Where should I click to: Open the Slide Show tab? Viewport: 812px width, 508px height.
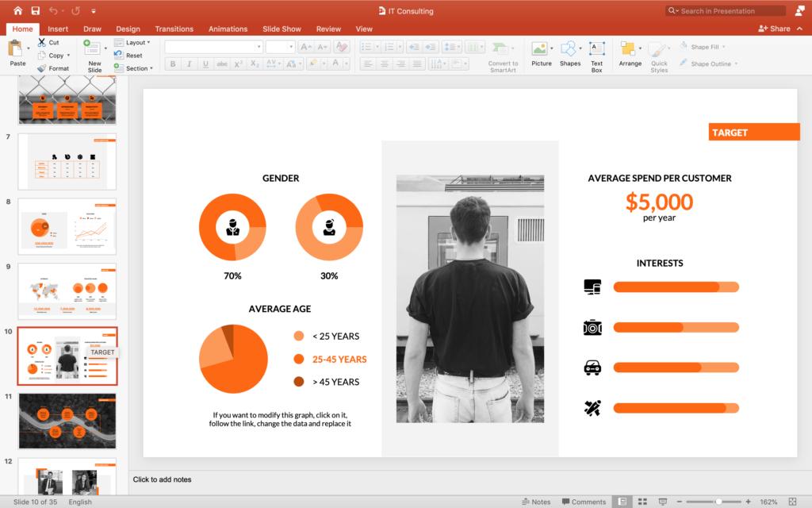point(282,29)
